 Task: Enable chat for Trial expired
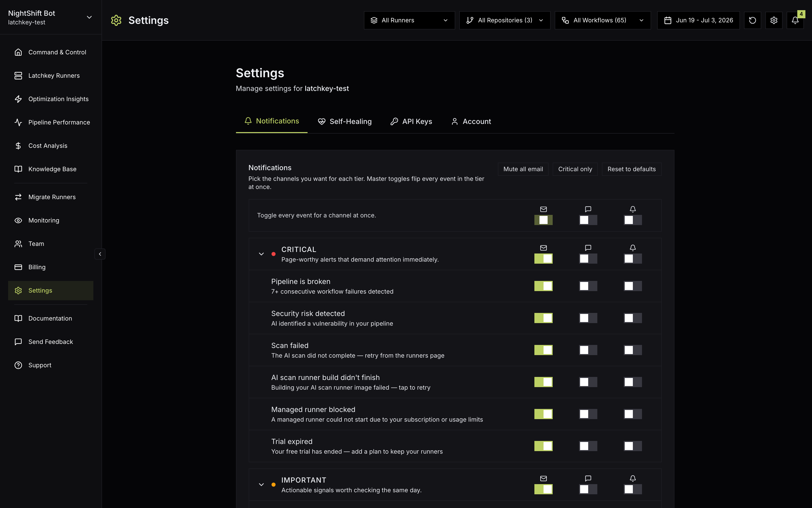[x=588, y=446]
